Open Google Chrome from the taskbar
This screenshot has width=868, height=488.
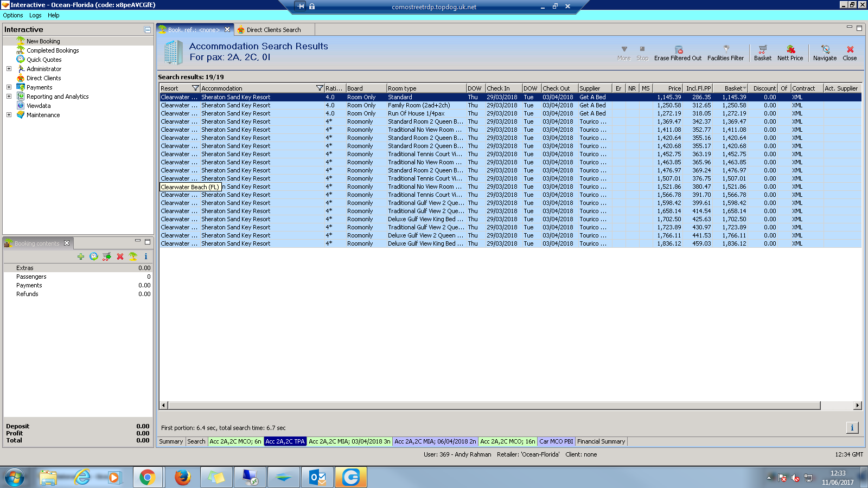147,477
